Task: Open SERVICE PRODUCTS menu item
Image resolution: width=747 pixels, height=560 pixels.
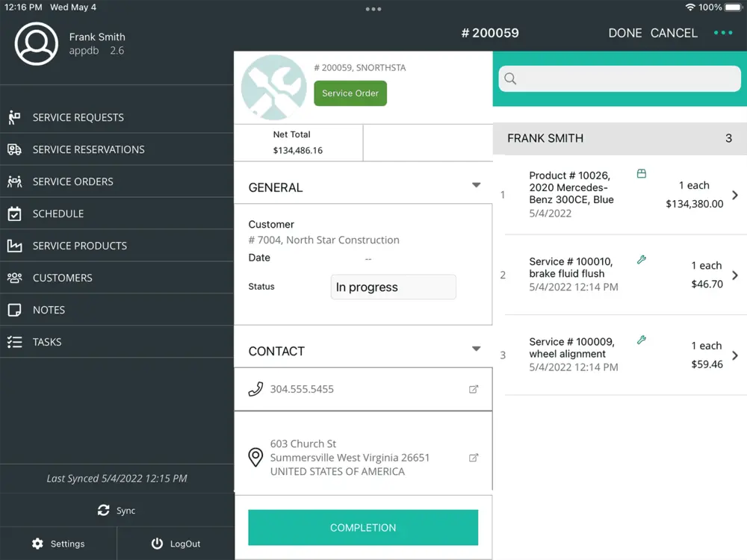Action: tap(117, 246)
